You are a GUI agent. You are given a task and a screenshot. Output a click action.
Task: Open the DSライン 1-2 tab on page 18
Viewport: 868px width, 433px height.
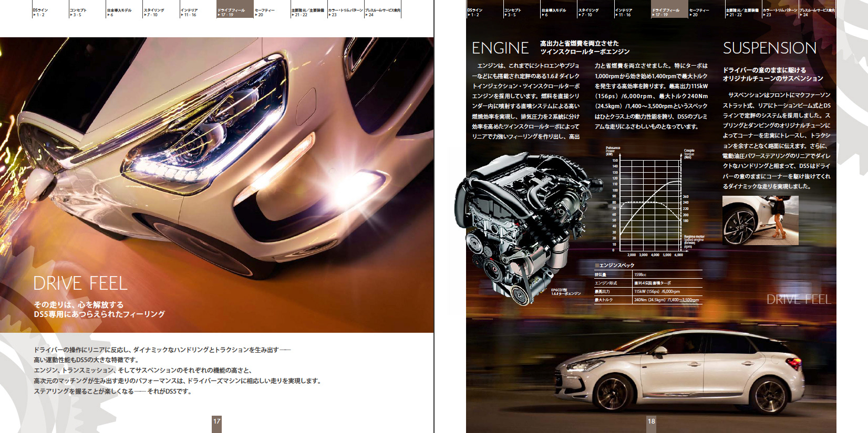(485, 10)
